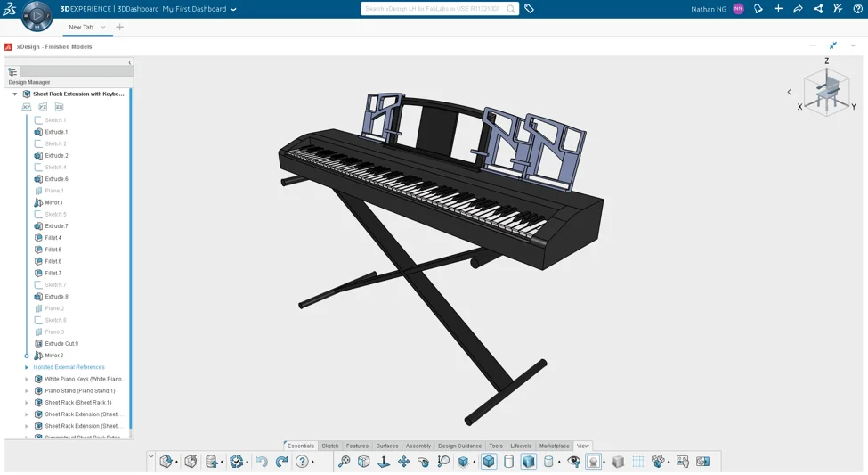
Task: Click the update/rebuild check icon
Action: [x=237, y=461]
